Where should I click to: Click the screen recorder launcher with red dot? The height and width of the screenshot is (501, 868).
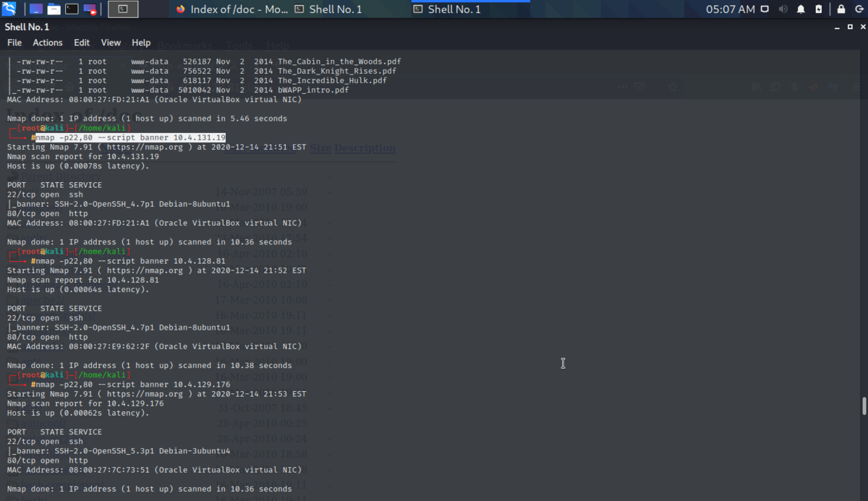(x=90, y=9)
